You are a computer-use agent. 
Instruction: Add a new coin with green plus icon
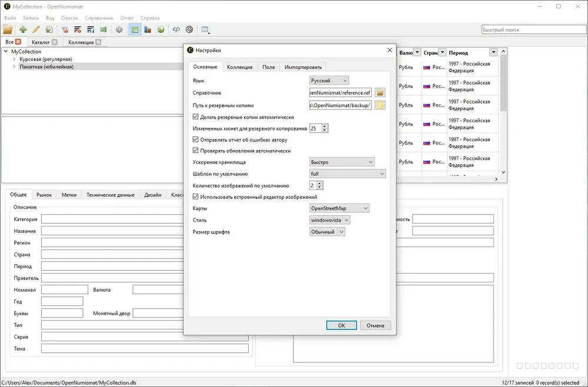[24, 29]
